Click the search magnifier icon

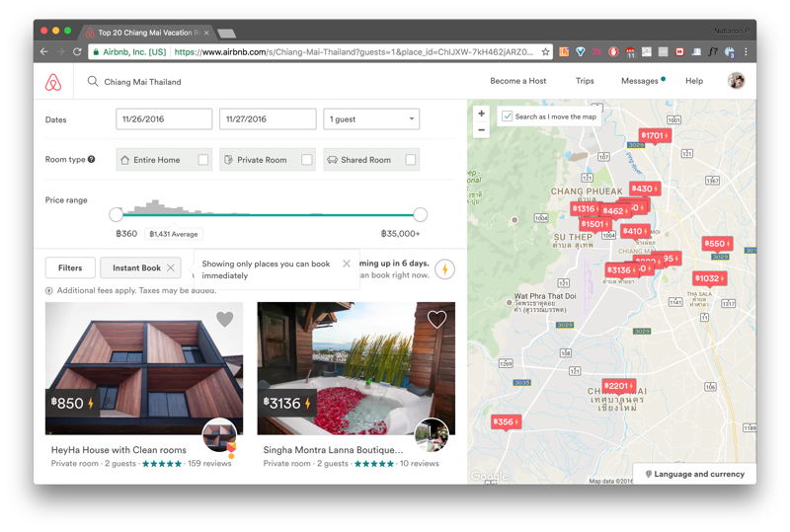[93, 81]
